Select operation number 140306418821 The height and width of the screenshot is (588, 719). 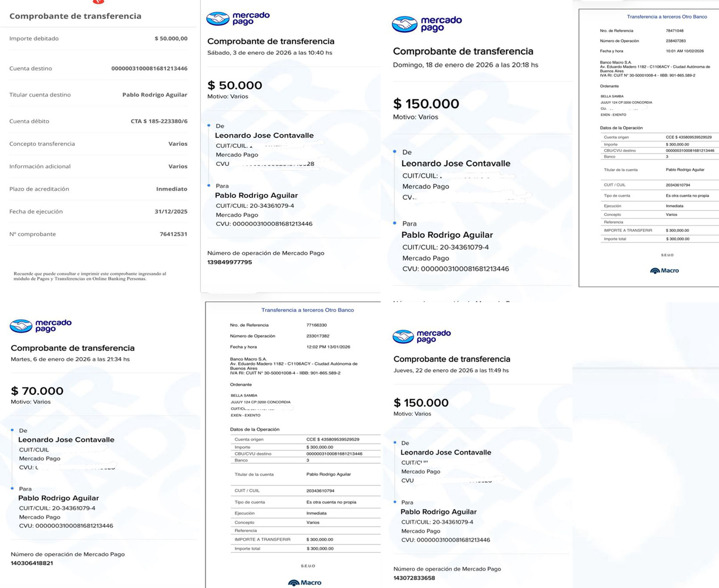click(x=32, y=563)
